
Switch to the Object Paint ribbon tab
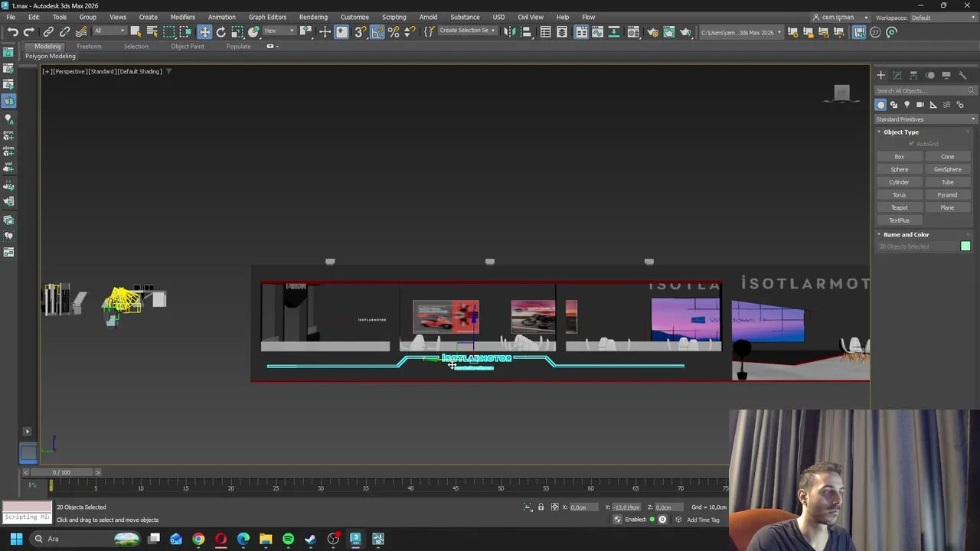point(188,47)
